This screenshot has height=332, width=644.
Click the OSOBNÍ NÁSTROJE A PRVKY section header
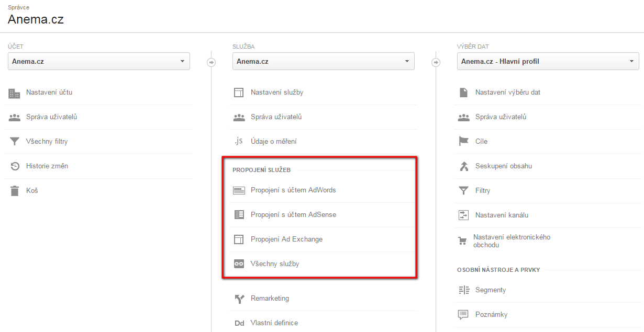(x=498, y=270)
